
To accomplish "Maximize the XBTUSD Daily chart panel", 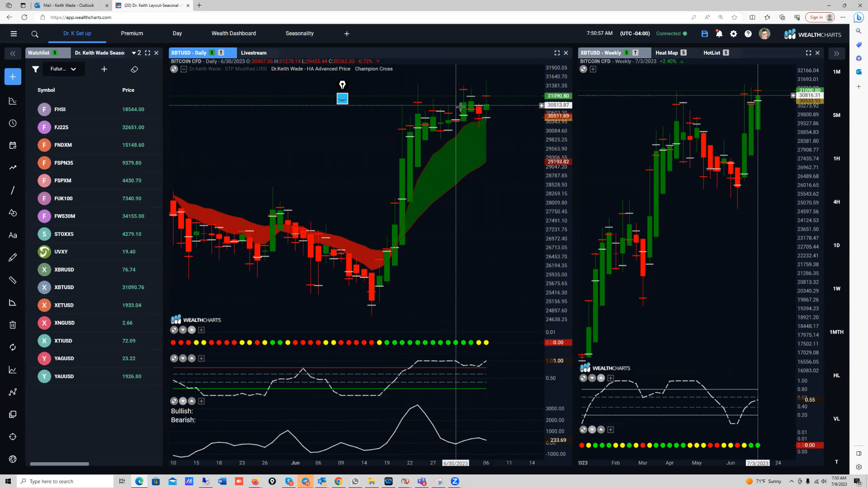I will 557,53.
